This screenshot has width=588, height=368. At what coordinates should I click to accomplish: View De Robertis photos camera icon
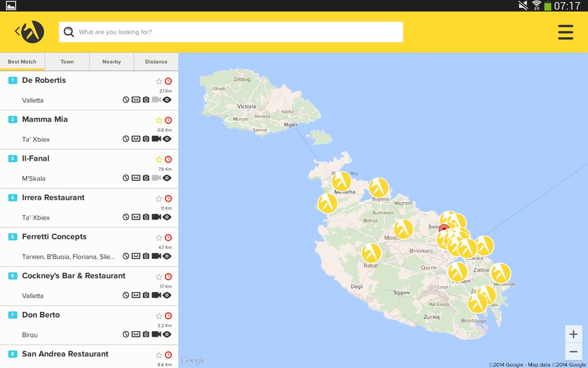click(146, 99)
